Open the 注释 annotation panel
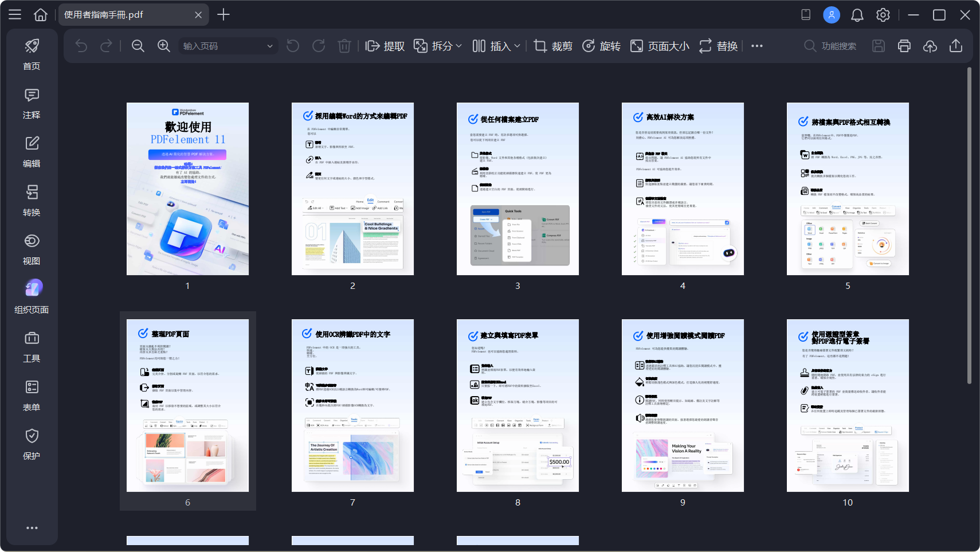 [x=32, y=103]
